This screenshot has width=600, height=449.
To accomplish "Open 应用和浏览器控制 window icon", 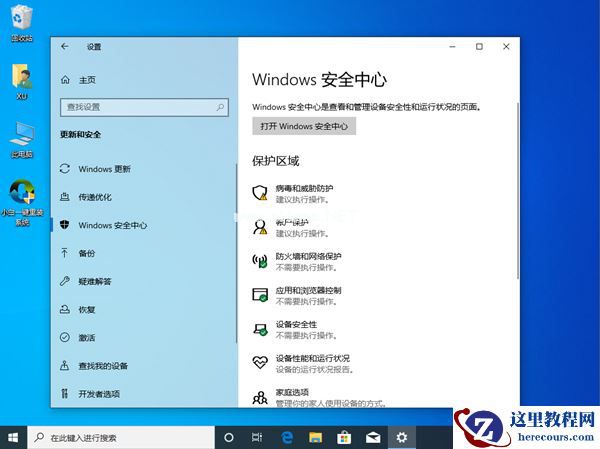I will coord(260,295).
